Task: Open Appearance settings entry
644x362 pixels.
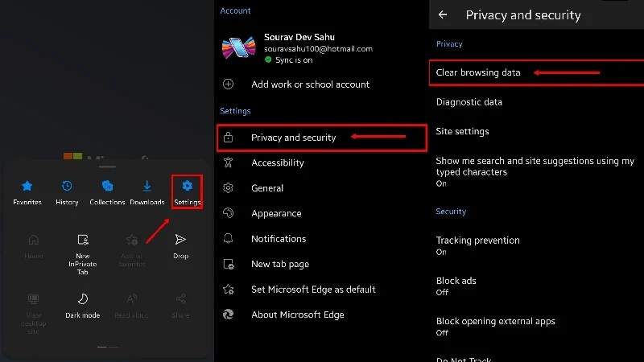Action: 321,213
